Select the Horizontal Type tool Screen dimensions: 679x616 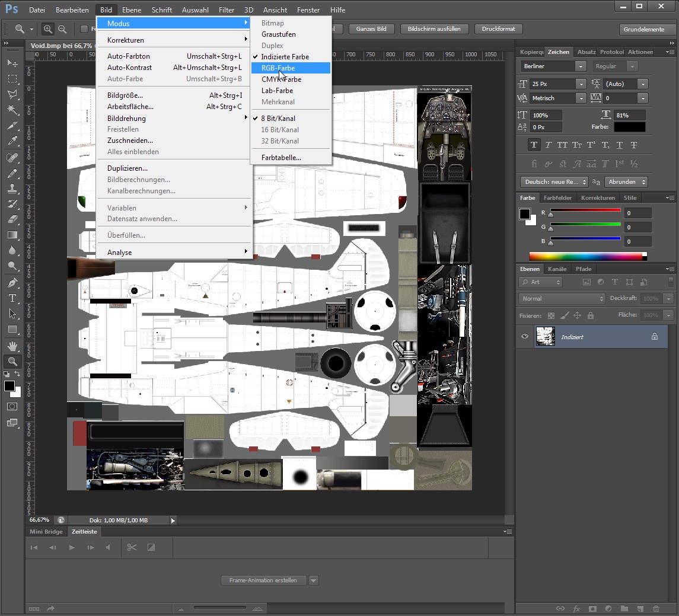[x=12, y=298]
